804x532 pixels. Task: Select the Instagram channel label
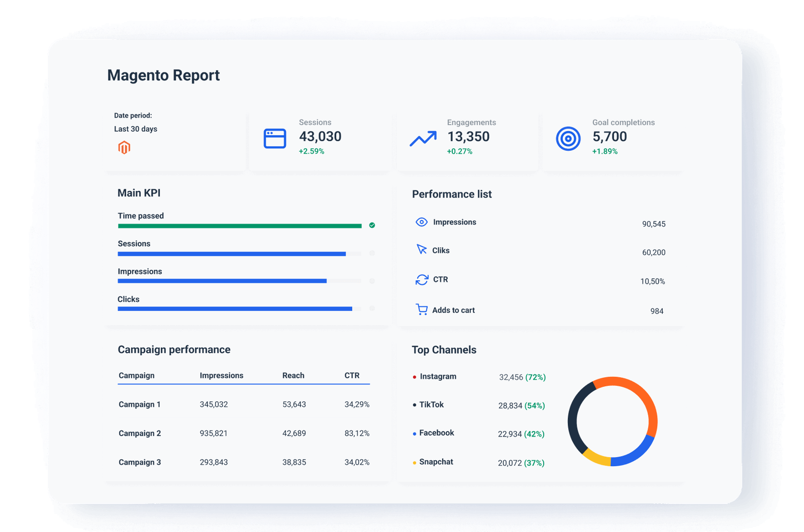[x=438, y=376]
